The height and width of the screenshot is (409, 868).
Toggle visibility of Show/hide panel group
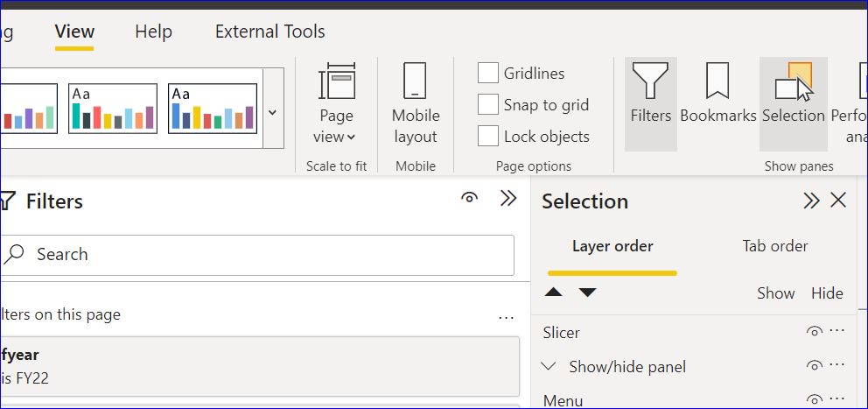(814, 365)
